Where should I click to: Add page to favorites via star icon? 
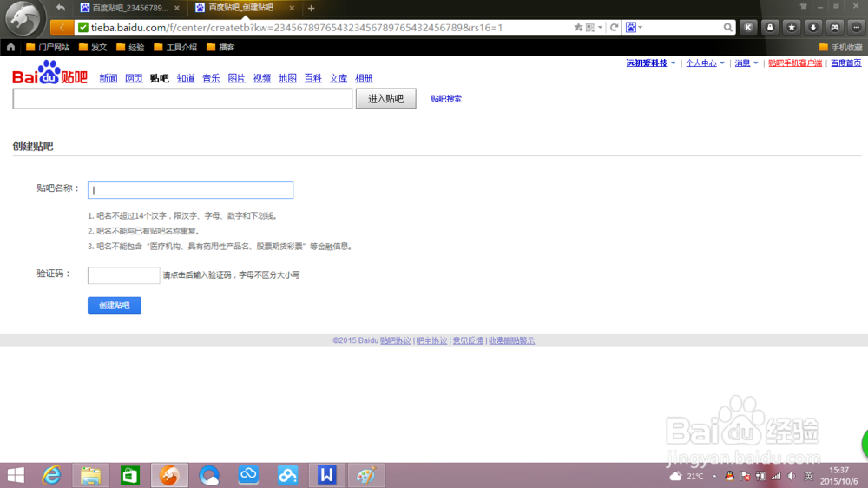[x=578, y=27]
